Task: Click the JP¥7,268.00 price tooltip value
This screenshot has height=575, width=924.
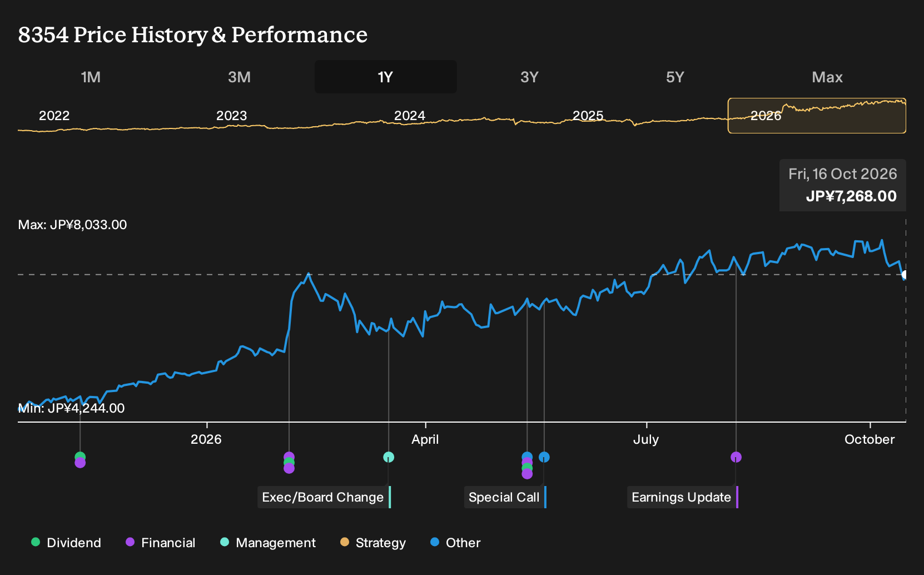Action: [x=851, y=196]
